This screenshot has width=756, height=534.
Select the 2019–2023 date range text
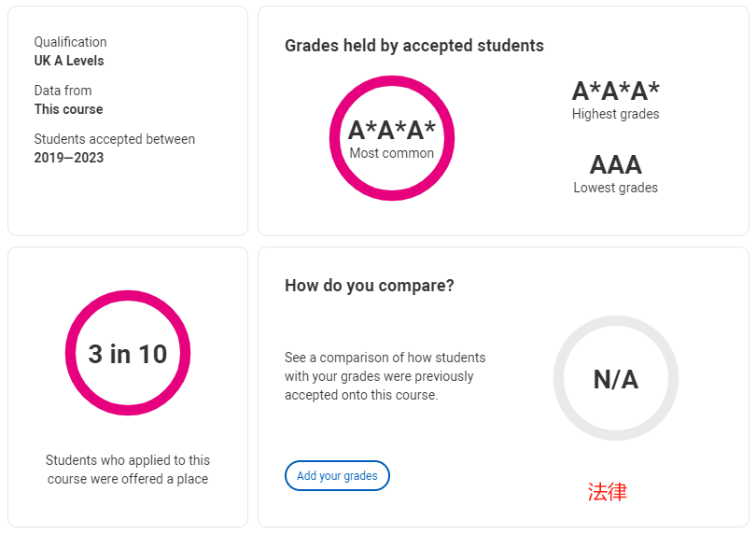pyautogui.click(x=69, y=158)
